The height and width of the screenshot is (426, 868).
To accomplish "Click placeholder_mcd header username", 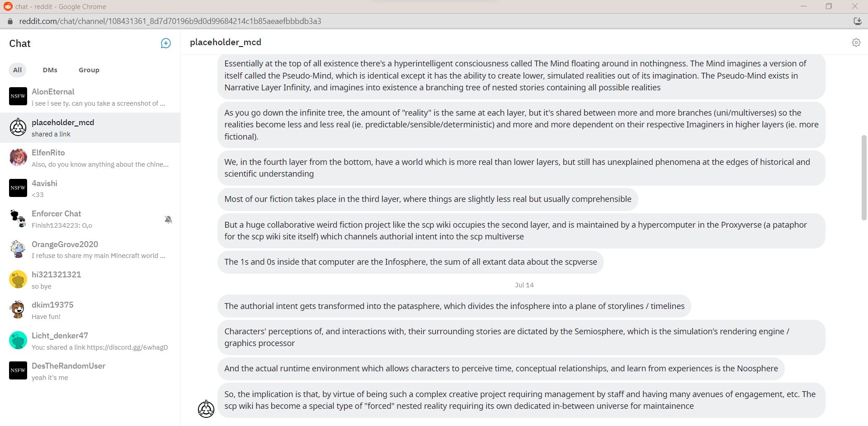I will point(226,42).
